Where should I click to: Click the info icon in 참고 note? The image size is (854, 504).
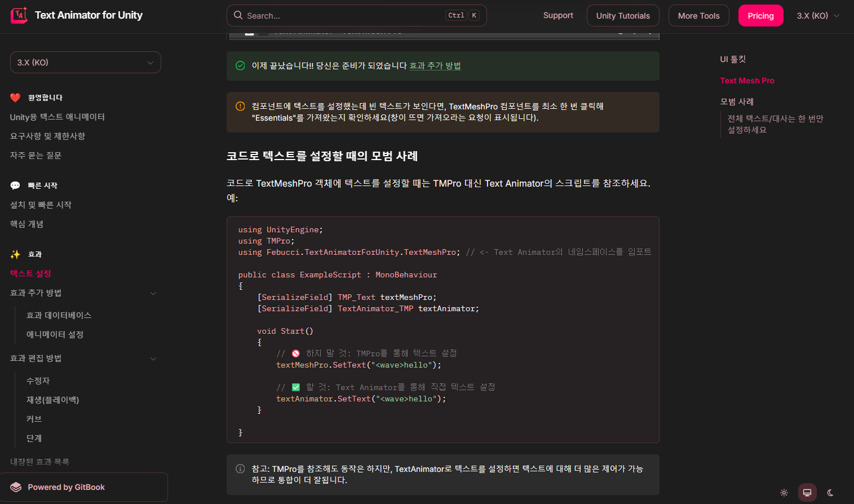(x=240, y=468)
